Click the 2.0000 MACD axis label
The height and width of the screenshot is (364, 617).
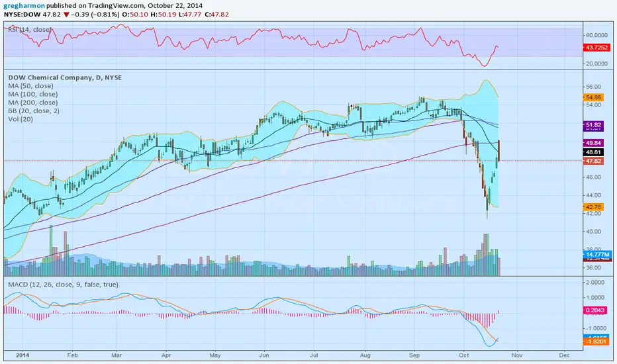pyautogui.click(x=595, y=282)
